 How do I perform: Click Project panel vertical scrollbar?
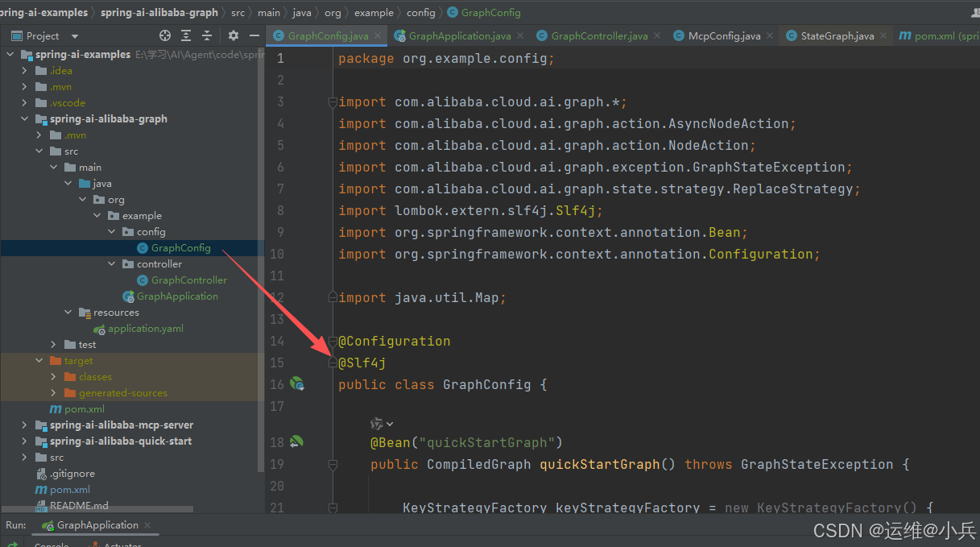(260, 258)
